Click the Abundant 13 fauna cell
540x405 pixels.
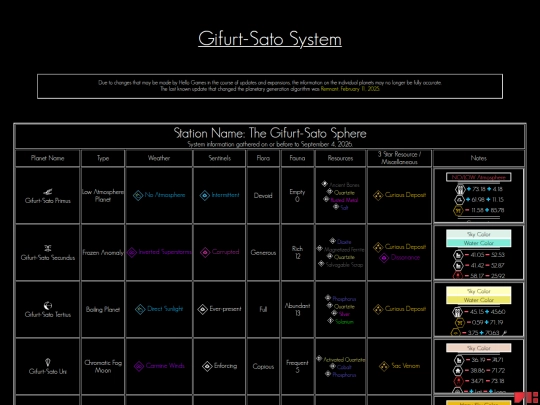click(x=297, y=309)
